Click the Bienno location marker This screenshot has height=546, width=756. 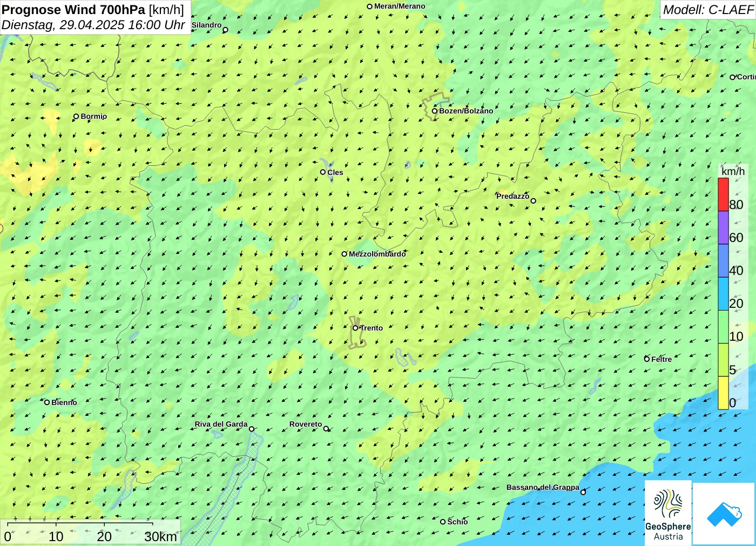click(x=47, y=402)
